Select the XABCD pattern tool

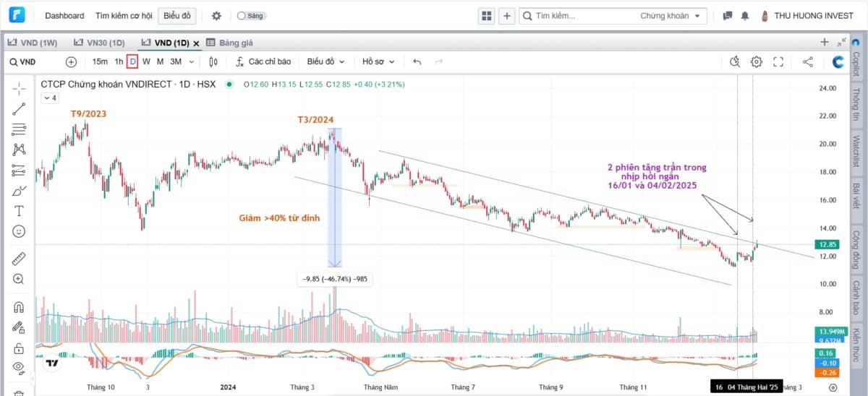pyautogui.click(x=19, y=150)
